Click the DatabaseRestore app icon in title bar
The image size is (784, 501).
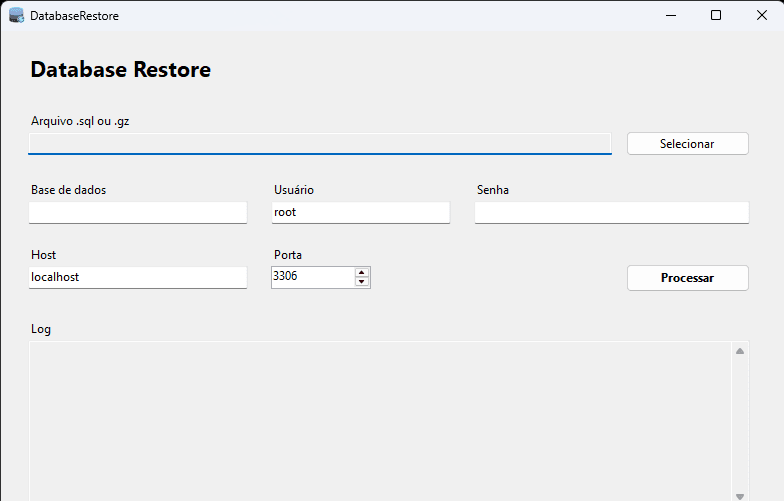[16, 16]
